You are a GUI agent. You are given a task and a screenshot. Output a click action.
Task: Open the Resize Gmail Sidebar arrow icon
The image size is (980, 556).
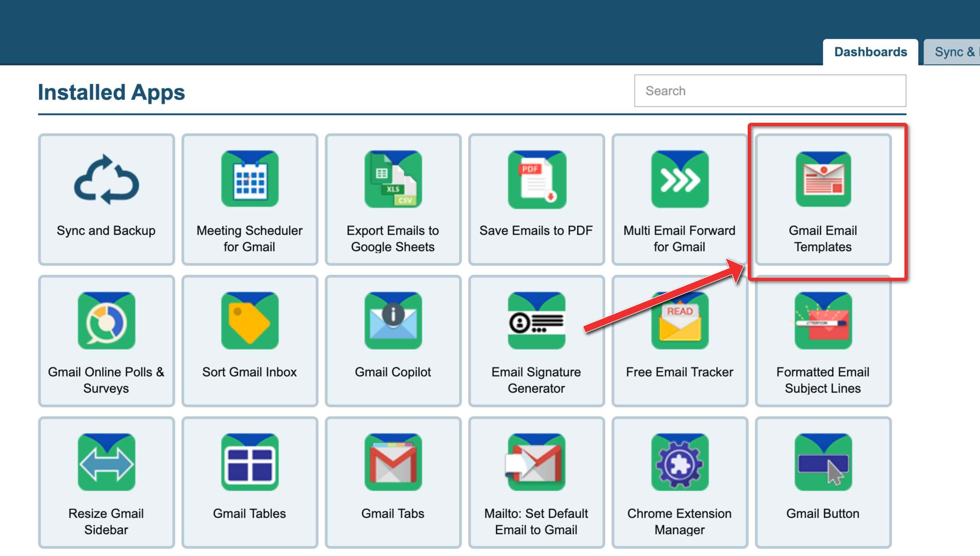(x=107, y=462)
